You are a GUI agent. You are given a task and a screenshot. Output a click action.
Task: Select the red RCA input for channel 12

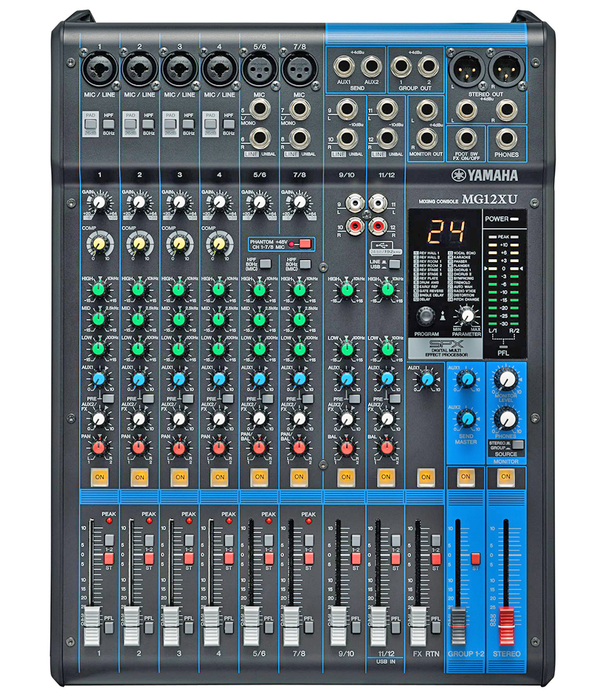pos(378,226)
